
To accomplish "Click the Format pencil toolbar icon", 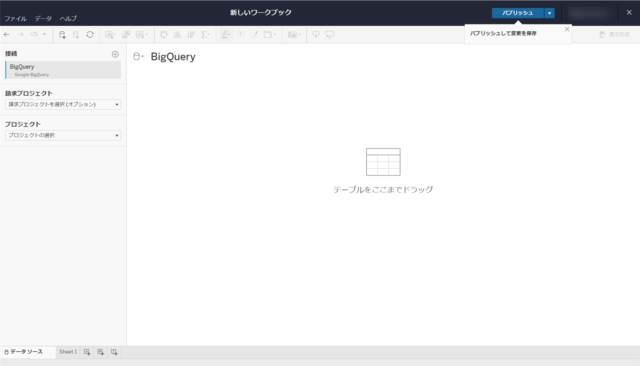I will pos(254,35).
